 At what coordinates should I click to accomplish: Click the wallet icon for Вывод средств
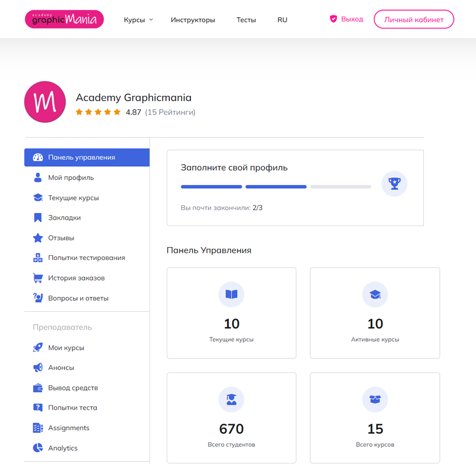click(x=38, y=388)
